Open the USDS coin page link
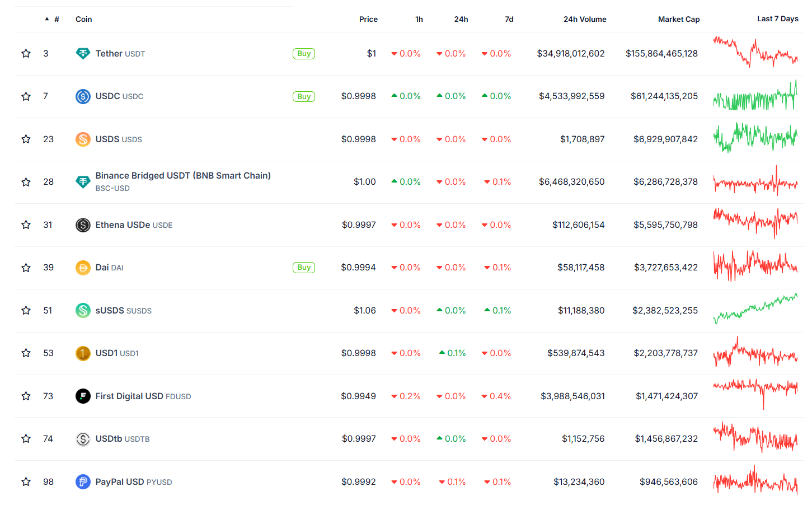812x505 pixels. coord(119,139)
